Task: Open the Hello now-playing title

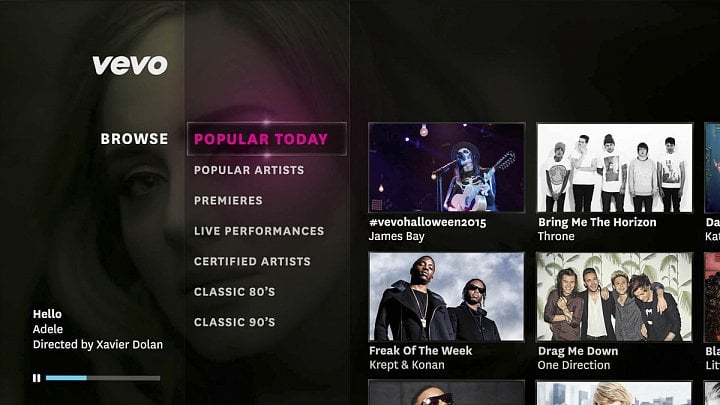Action: coord(47,314)
